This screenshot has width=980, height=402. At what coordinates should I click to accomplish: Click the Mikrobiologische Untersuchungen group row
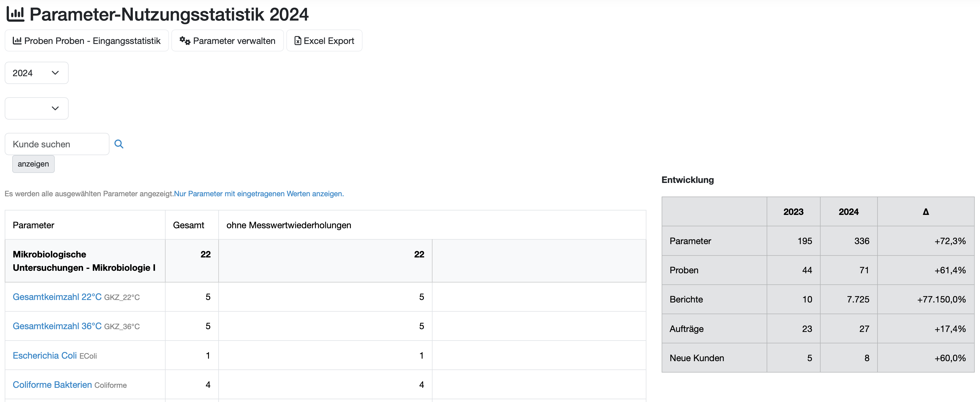tap(84, 261)
